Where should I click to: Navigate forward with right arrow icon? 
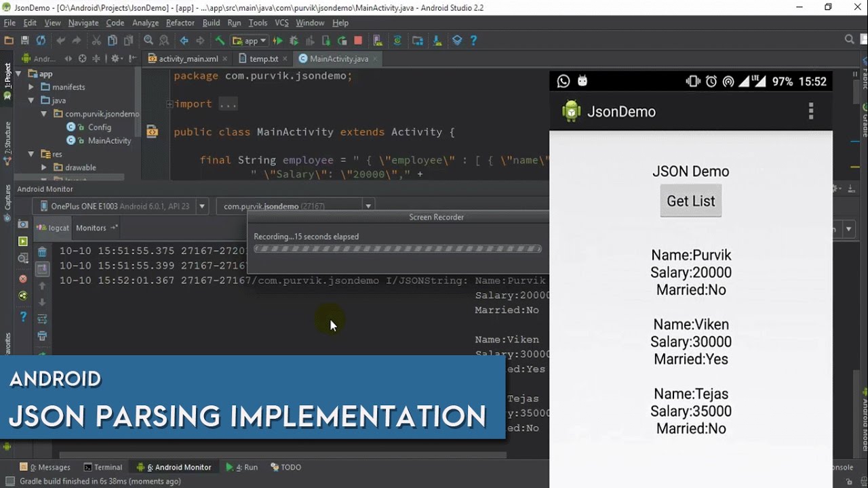click(x=200, y=41)
